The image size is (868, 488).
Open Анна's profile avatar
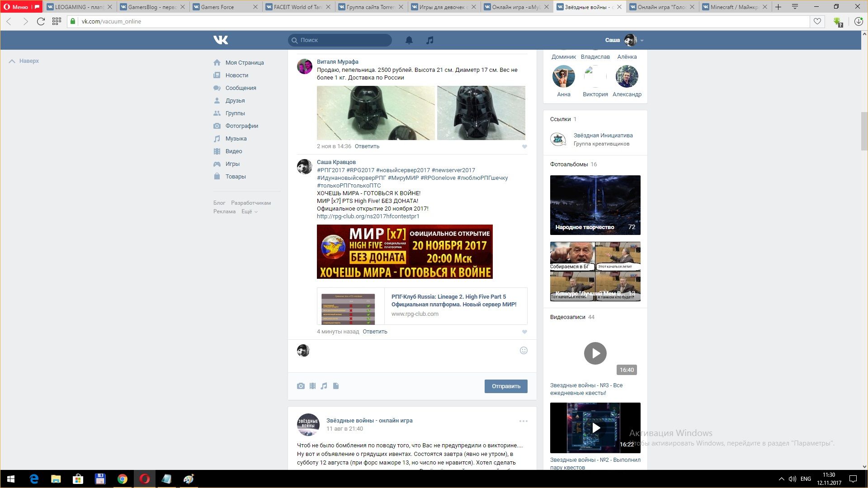pyautogui.click(x=563, y=76)
